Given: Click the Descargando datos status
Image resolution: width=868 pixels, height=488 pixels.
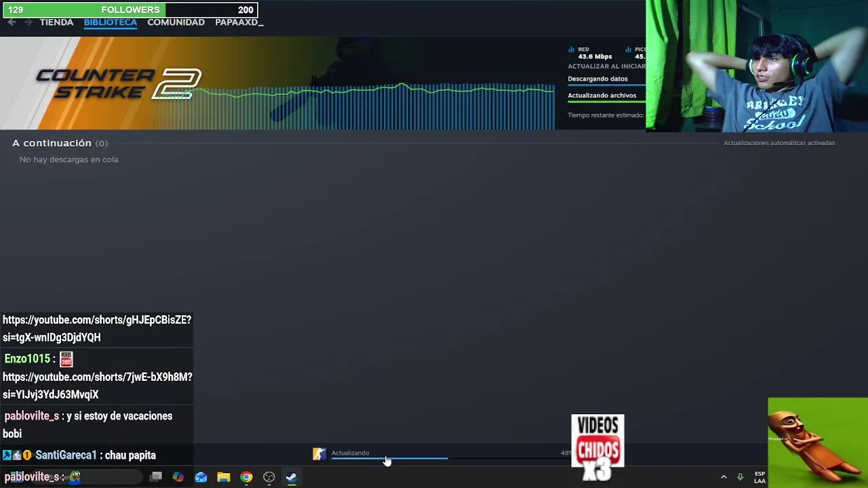Looking at the screenshot, I should (597, 79).
